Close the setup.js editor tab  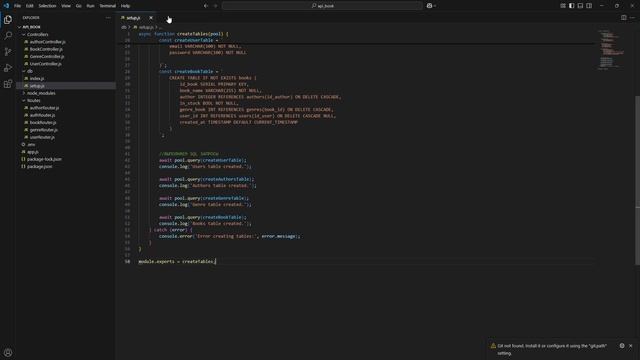(151, 18)
